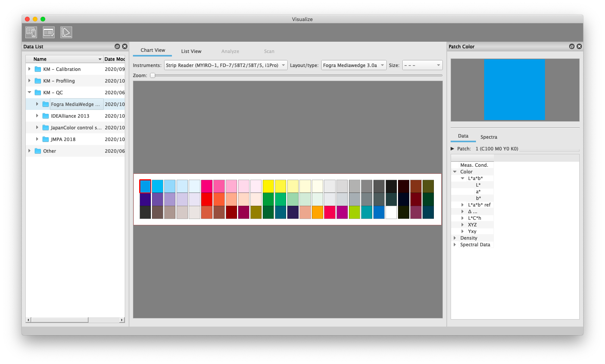Switch to the Spectra tab

point(488,137)
